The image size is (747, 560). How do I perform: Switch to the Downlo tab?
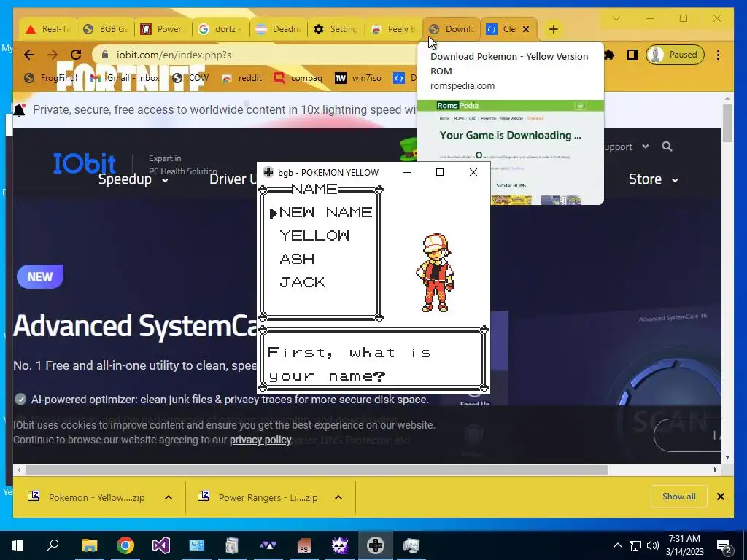tap(452, 29)
